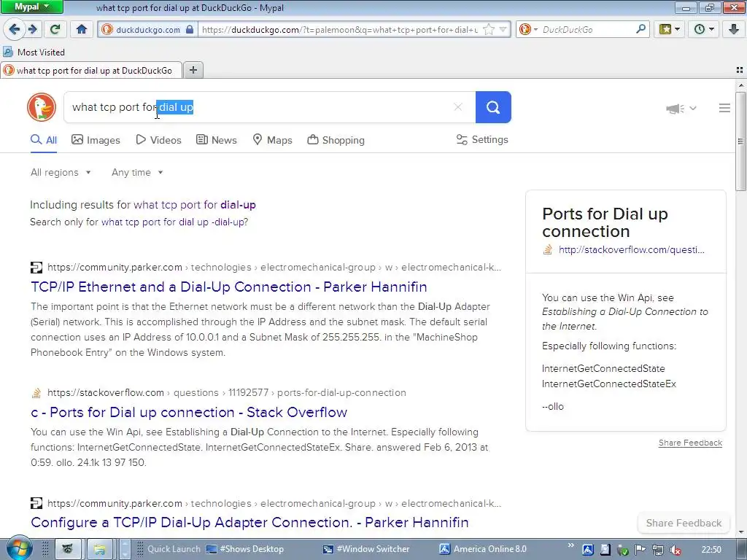The image size is (747, 560).
Task: Open the address bar history dropdown arrow
Action: (503, 29)
